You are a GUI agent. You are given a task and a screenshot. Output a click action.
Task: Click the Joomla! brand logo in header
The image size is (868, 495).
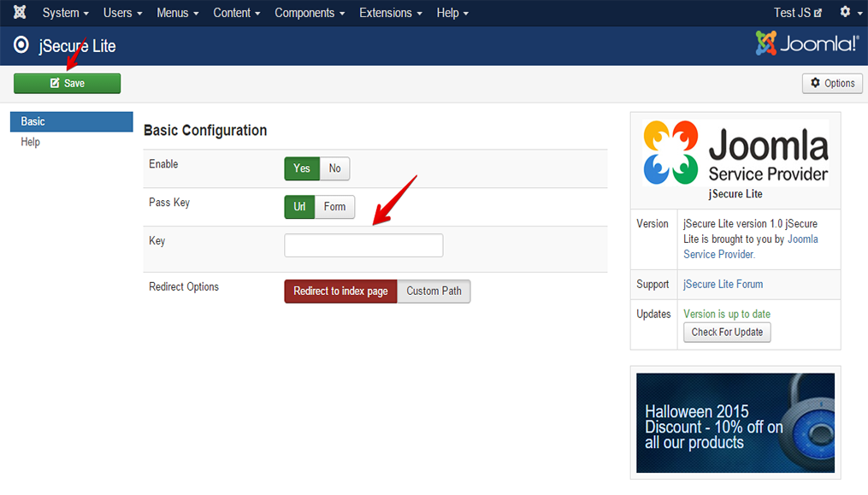806,44
